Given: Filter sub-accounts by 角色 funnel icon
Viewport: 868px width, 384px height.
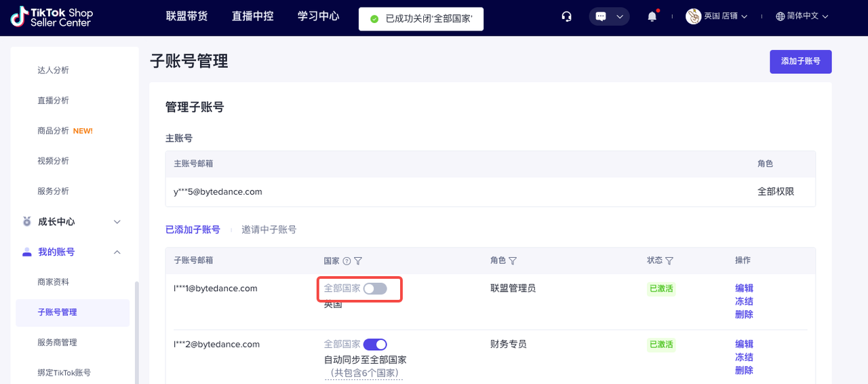Looking at the screenshot, I should tap(513, 261).
